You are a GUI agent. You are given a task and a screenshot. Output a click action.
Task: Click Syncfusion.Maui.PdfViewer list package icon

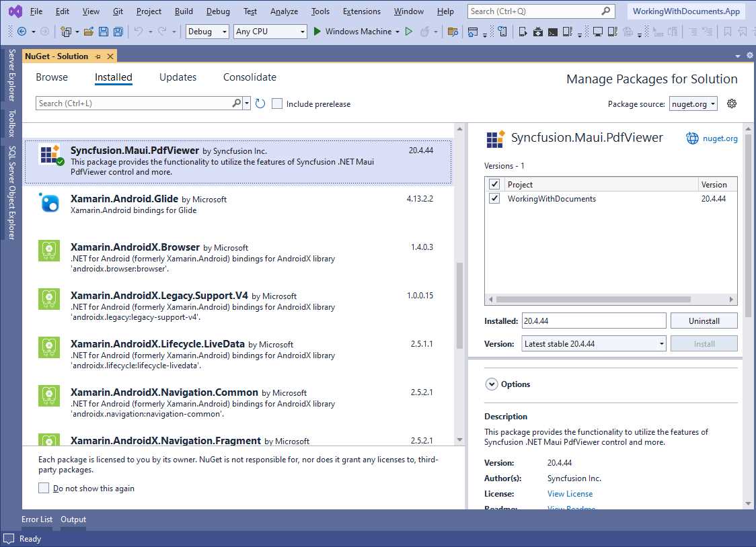50,155
